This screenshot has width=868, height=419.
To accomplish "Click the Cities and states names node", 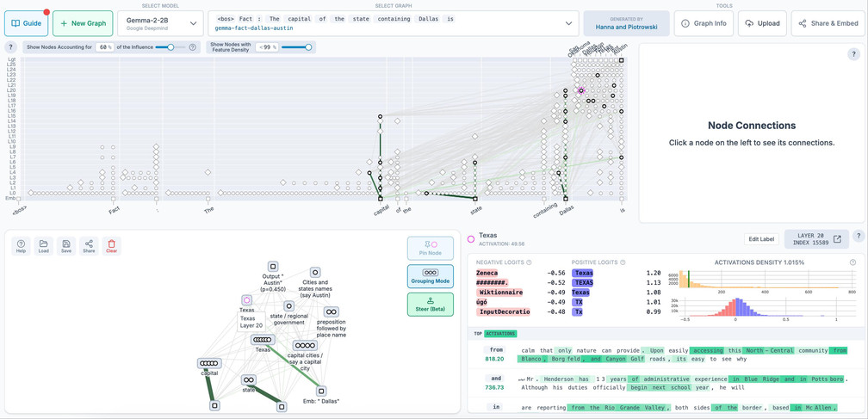I will coord(315,272).
